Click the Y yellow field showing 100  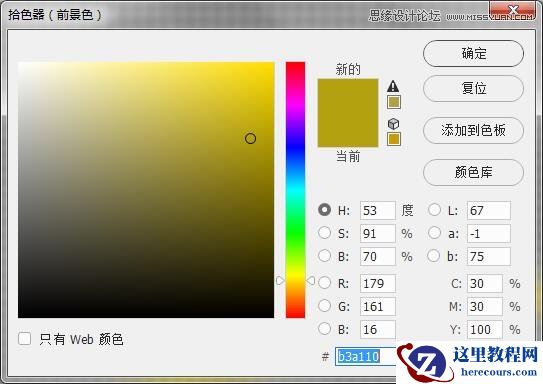point(485,329)
